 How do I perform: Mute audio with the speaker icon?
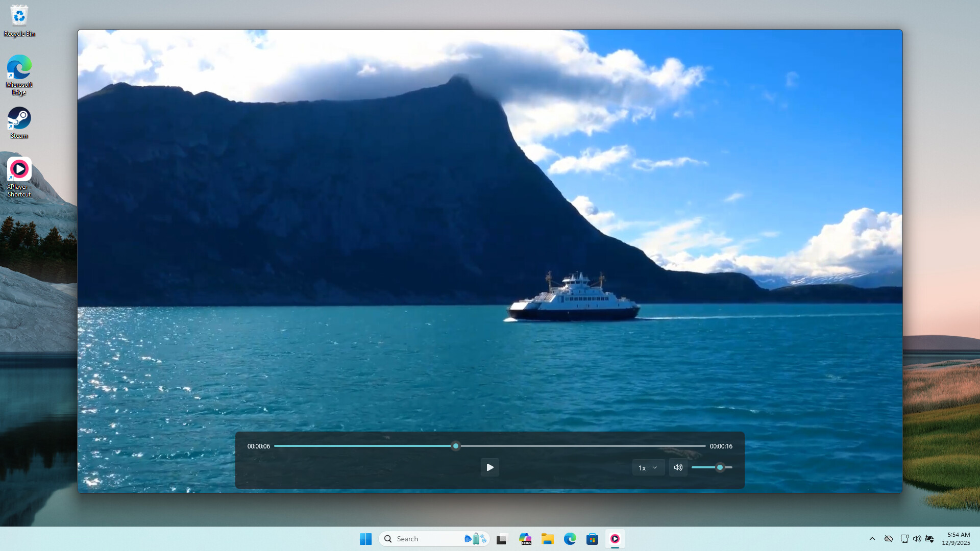click(678, 467)
